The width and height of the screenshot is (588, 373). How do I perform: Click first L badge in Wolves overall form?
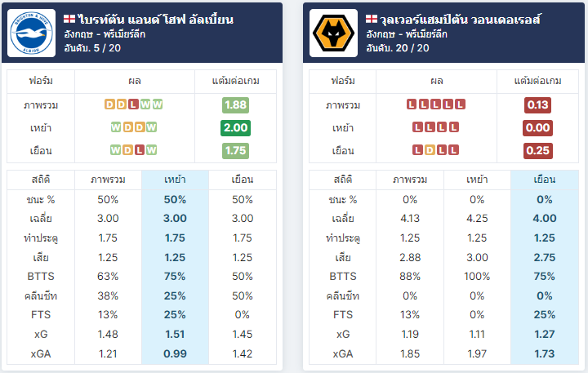[x=412, y=104]
